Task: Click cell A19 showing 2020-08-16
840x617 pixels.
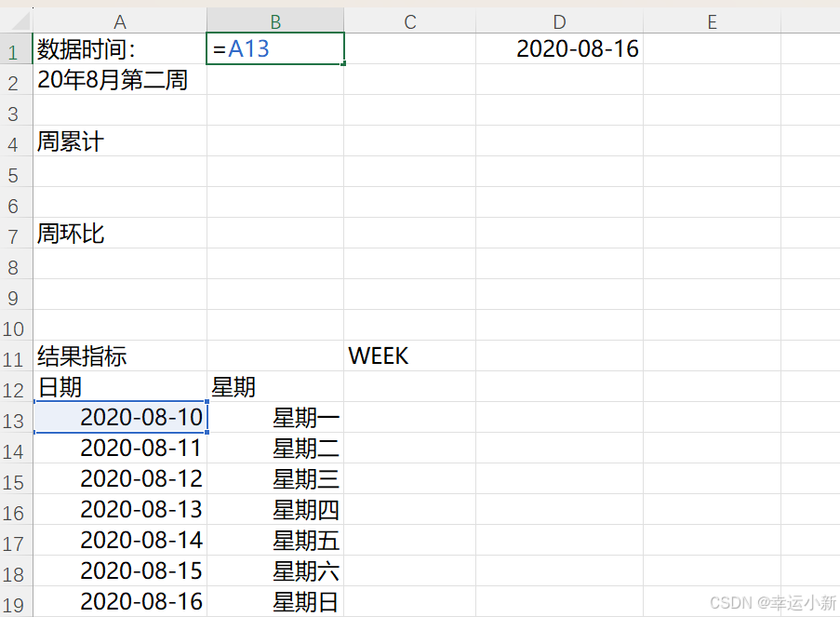Action: [119, 601]
